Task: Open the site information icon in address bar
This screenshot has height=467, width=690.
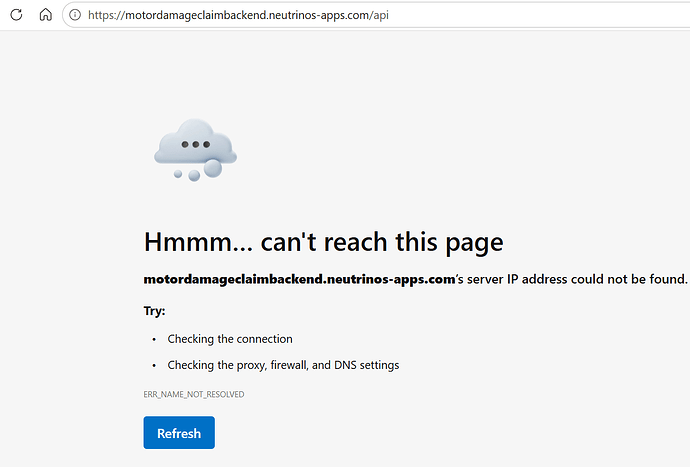Action: coord(75,15)
